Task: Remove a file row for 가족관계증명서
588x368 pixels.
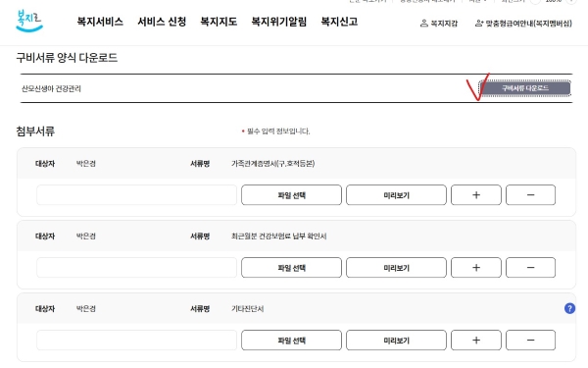Action: pyautogui.click(x=530, y=195)
